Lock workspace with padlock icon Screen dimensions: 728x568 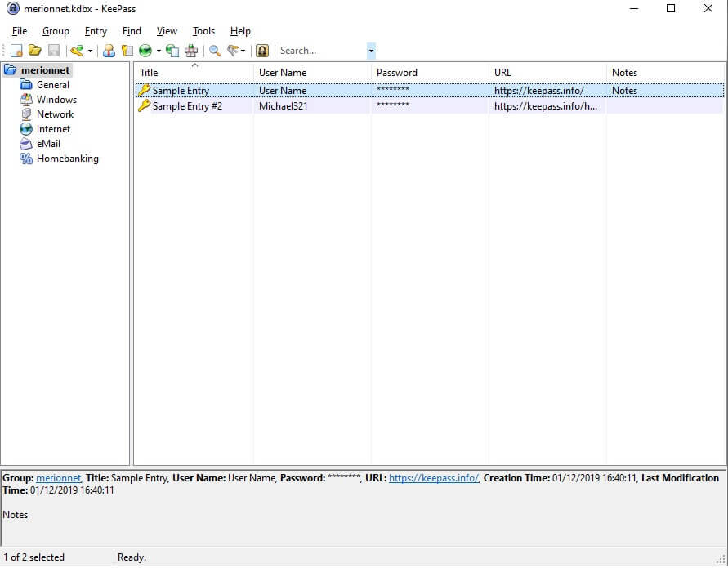(x=262, y=51)
